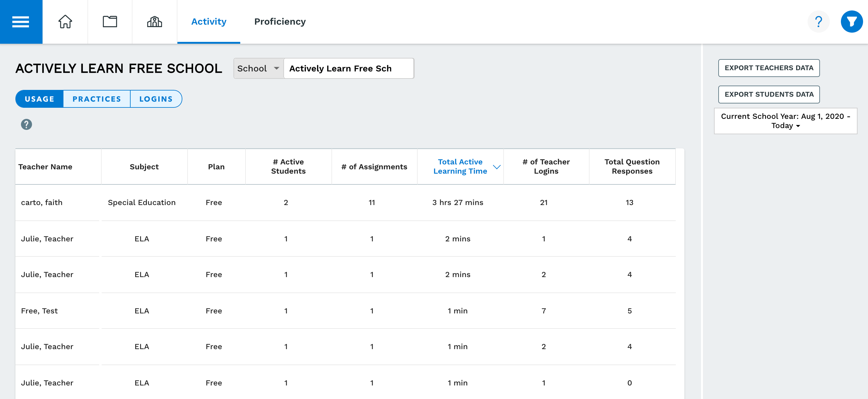Click the blue filter funnel icon
The image size is (868, 399).
(851, 22)
